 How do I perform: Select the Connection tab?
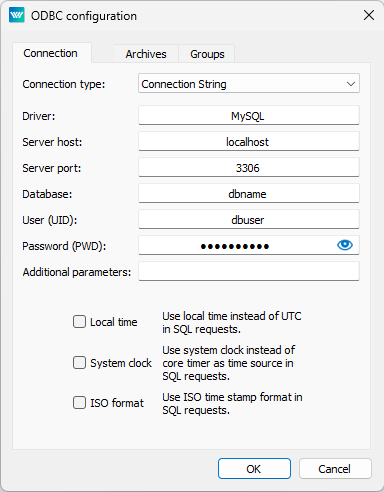click(51, 53)
